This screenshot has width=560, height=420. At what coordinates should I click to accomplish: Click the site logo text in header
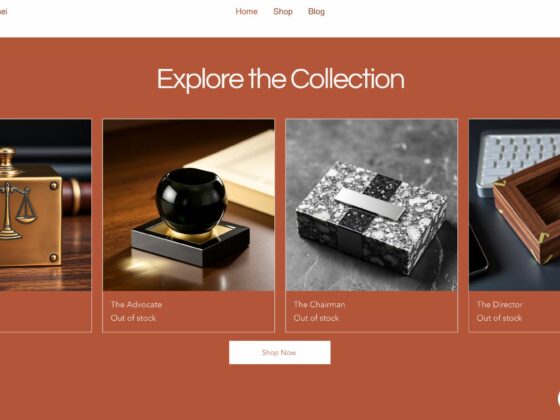3,11
